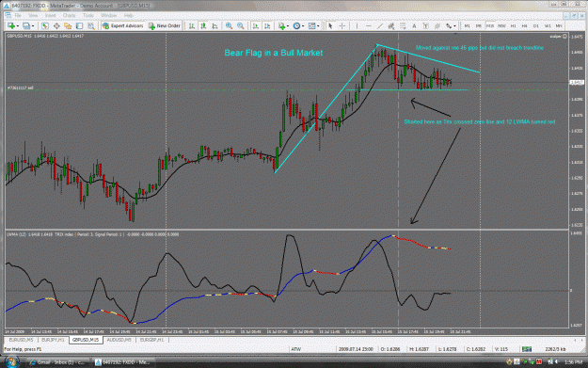Set timeframe to M1
The image size is (588, 368).
(467, 26)
